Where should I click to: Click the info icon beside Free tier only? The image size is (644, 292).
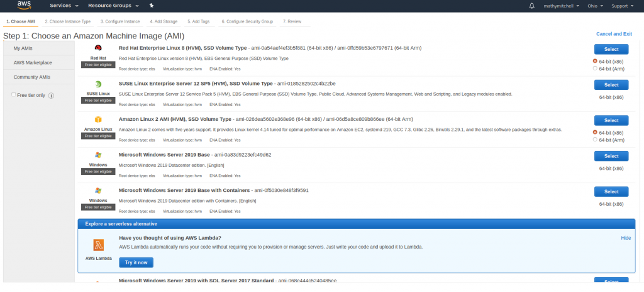click(52, 96)
